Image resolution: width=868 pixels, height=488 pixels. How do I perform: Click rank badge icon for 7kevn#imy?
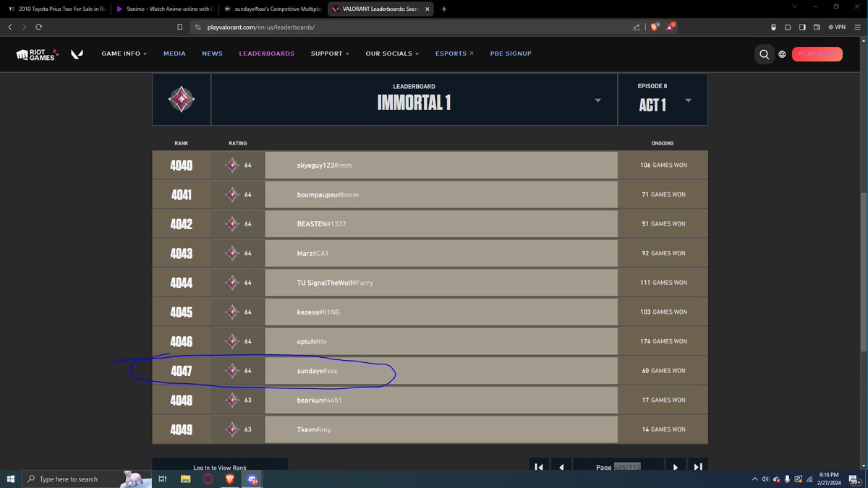pos(232,429)
